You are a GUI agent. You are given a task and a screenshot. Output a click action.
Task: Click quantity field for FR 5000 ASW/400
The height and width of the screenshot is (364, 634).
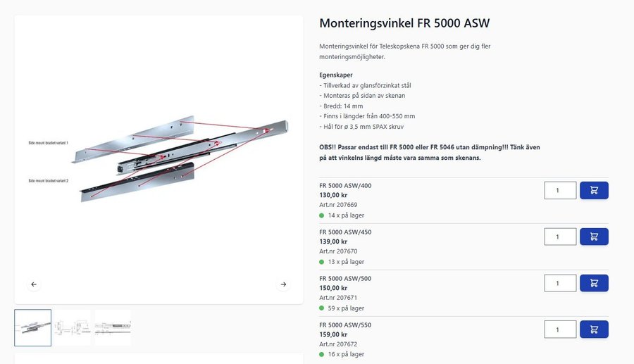point(560,190)
